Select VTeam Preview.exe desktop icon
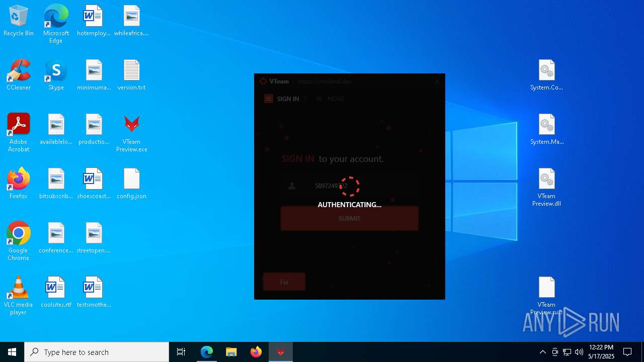Image resolution: width=644 pixels, height=362 pixels. tap(131, 133)
